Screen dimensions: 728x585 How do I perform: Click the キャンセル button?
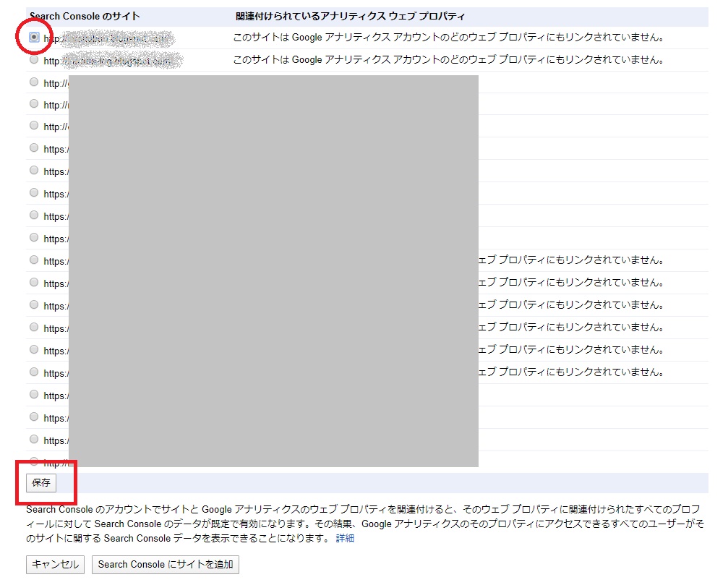click(x=55, y=565)
